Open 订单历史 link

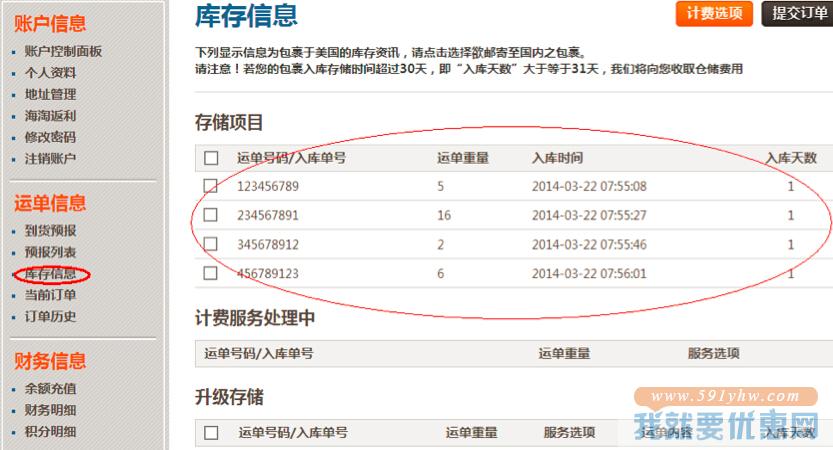[50, 317]
